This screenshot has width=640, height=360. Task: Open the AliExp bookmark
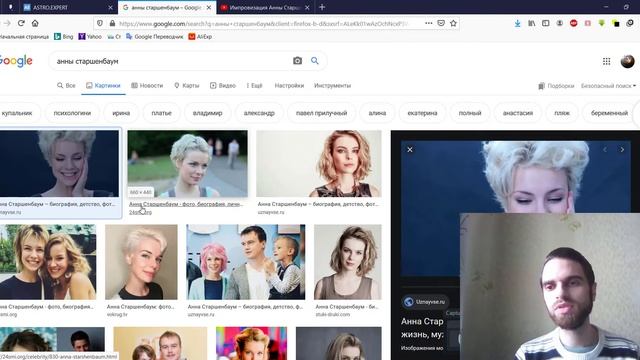tap(200, 37)
